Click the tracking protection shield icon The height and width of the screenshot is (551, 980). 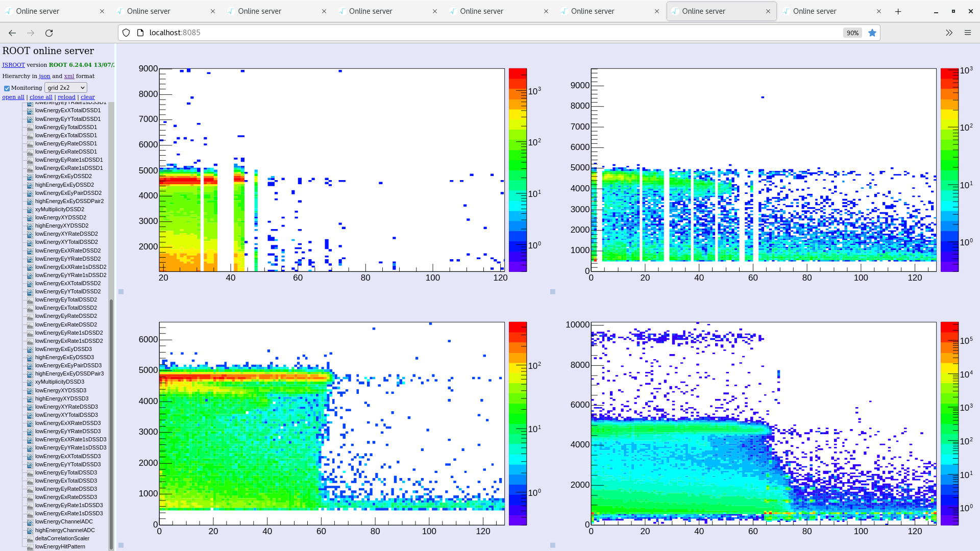126,33
